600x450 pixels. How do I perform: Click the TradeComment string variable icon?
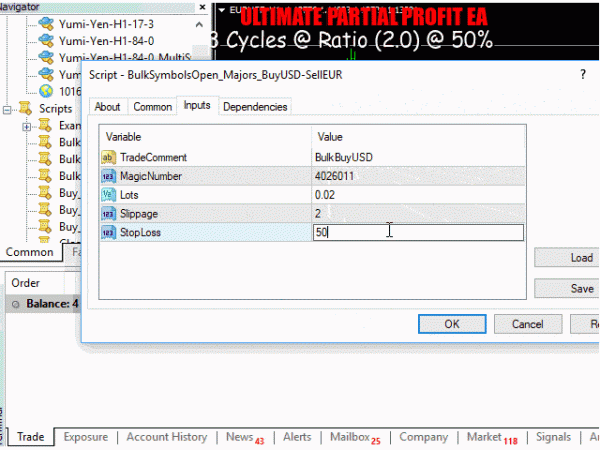[110, 158]
